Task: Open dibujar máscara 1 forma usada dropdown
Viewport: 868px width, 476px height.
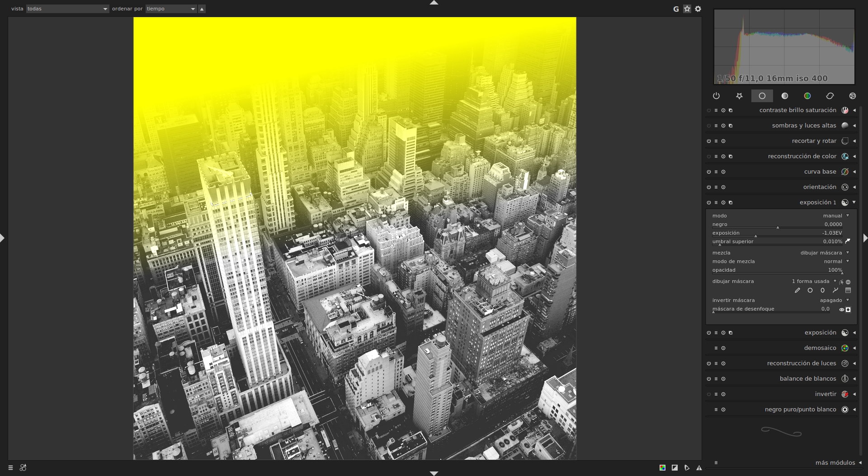Action: click(774, 281)
